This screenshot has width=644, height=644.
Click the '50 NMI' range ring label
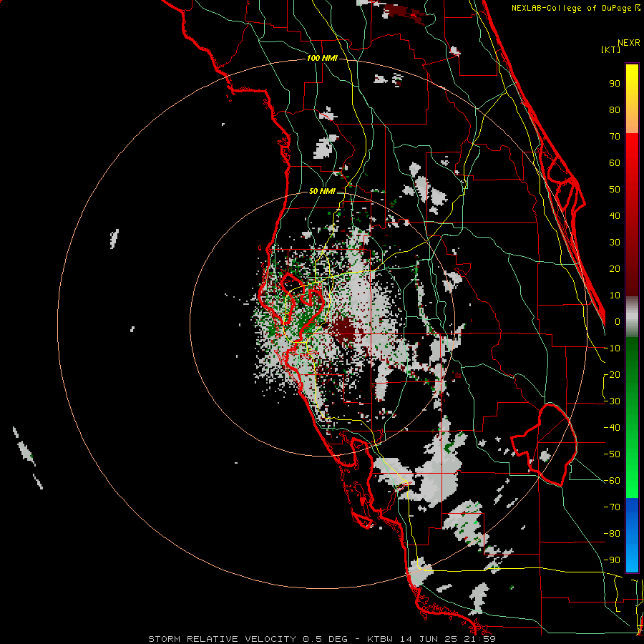322,191
